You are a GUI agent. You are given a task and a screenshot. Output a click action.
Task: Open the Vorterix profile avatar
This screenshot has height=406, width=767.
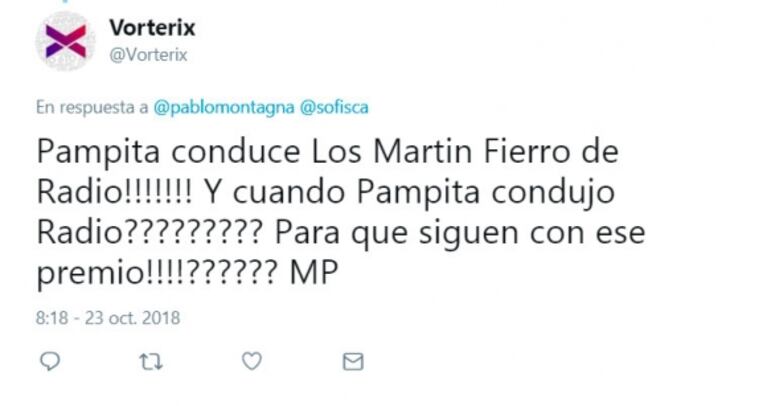(x=65, y=41)
